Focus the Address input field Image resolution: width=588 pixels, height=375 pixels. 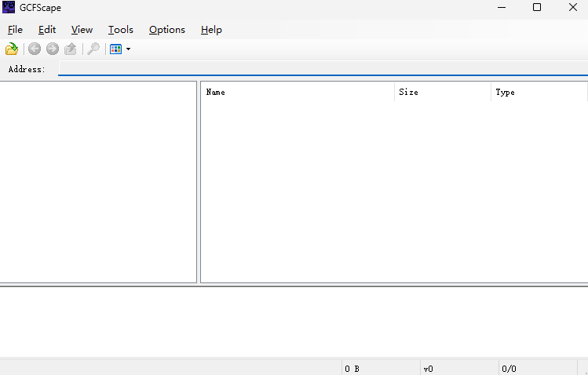(323, 68)
